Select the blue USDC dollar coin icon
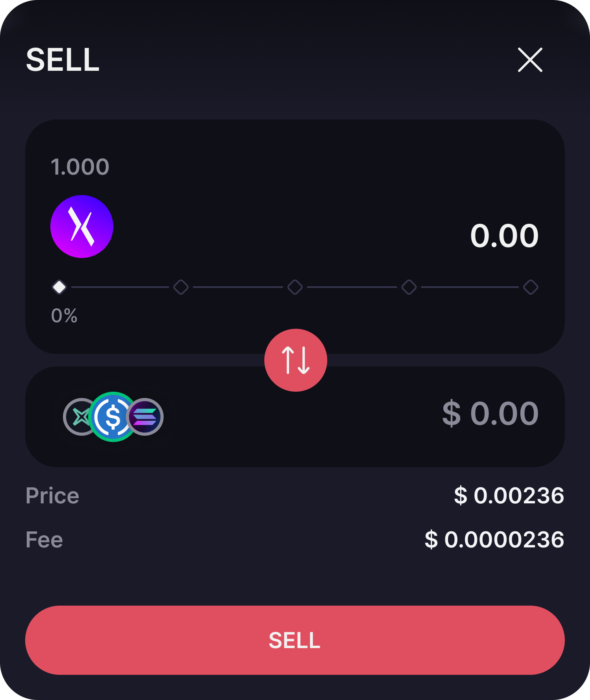Image resolution: width=590 pixels, height=700 pixels. click(113, 417)
